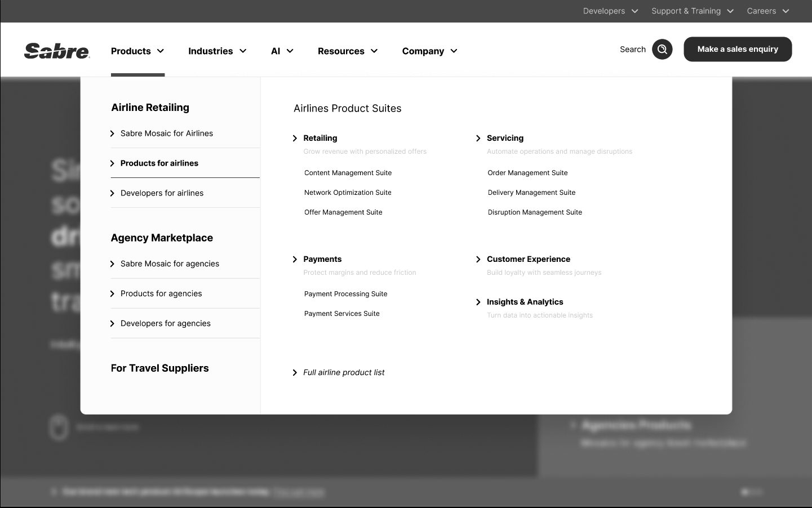Open the Payments suite heading
Screen dimensions: 812x508
tap(322, 259)
